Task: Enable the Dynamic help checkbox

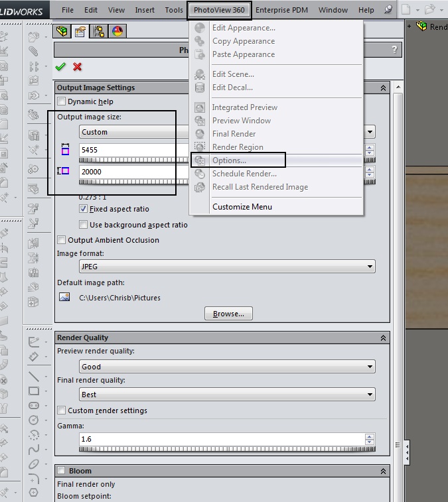Action: coord(62,101)
